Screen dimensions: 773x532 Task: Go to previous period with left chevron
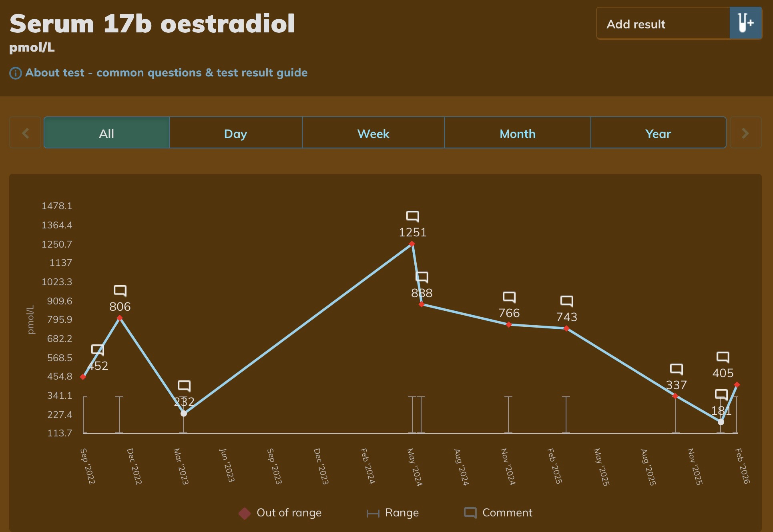tap(25, 133)
